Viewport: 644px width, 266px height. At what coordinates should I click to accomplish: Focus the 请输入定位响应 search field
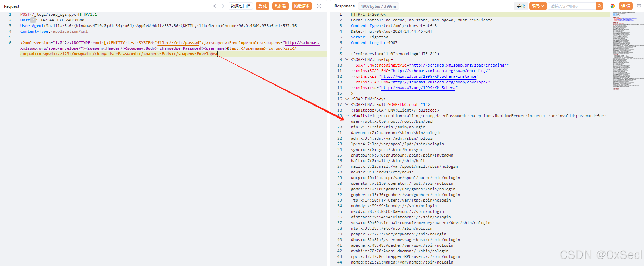coord(572,6)
